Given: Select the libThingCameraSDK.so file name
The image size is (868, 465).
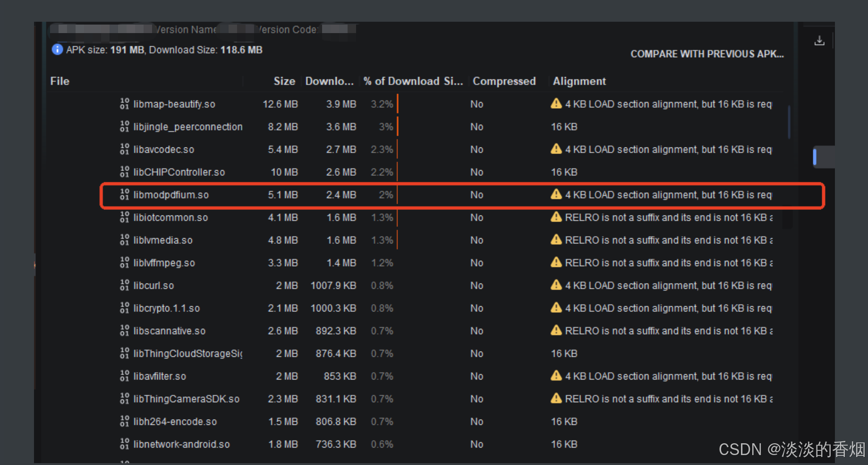Looking at the screenshot, I should [x=187, y=399].
